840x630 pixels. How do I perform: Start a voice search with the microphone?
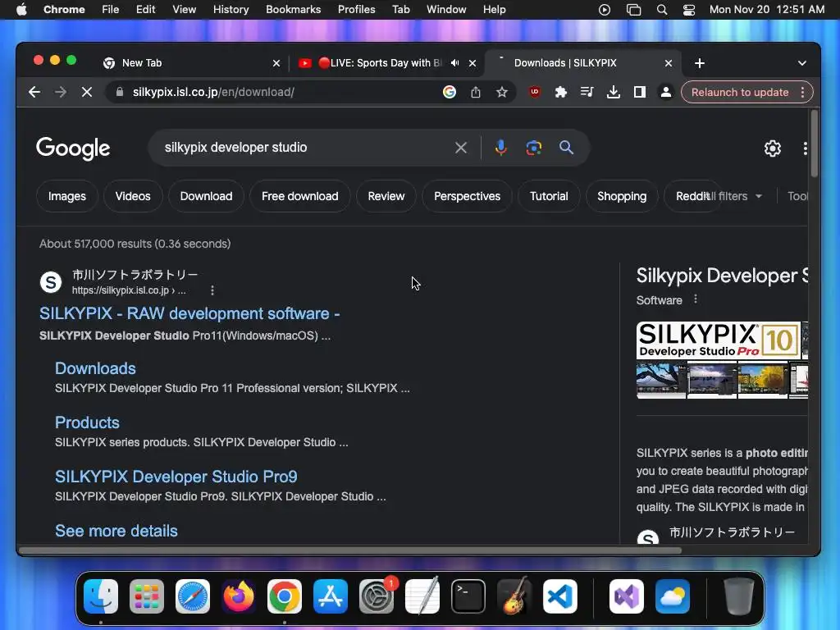pos(501,148)
